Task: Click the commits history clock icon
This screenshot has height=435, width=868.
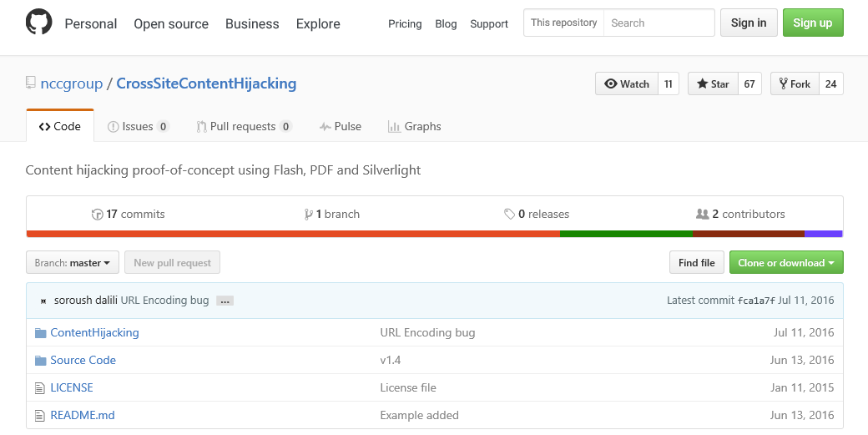Action: 98,215
